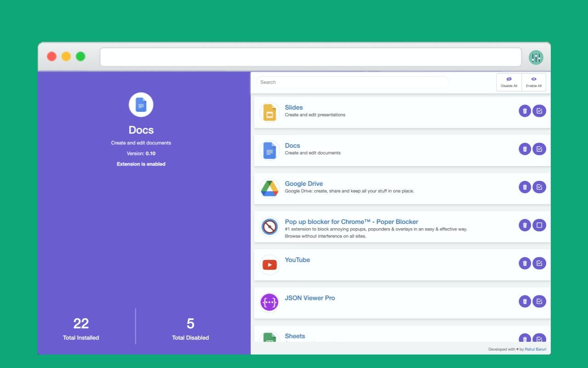Open the Google Drive title link
The width and height of the screenshot is (588, 368).
pos(304,184)
